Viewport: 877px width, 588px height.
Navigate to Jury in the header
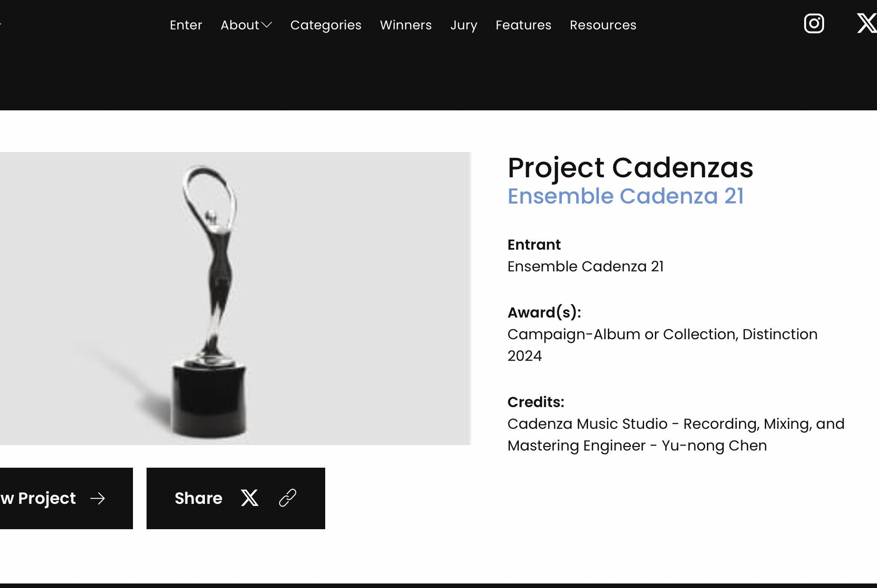464,25
